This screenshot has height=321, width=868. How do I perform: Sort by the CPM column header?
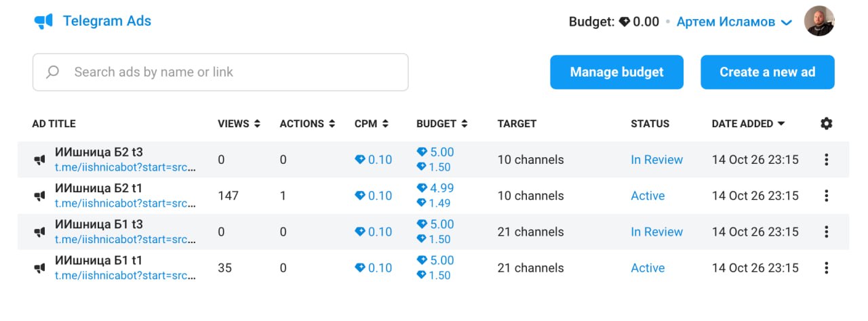tap(372, 124)
